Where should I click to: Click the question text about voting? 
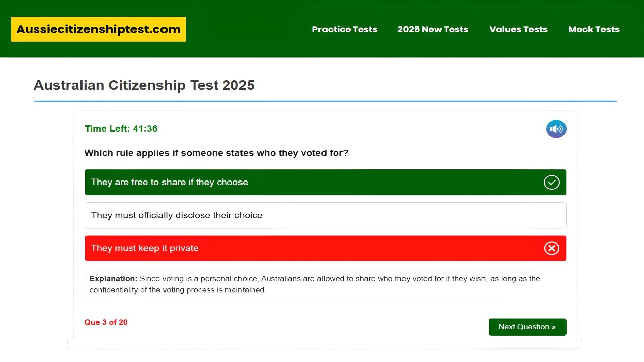pos(216,153)
